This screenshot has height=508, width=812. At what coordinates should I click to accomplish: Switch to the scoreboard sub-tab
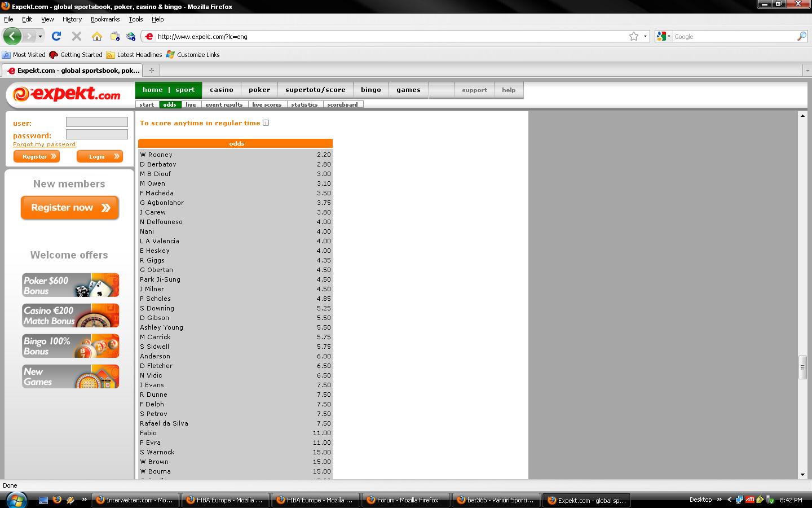(343, 104)
